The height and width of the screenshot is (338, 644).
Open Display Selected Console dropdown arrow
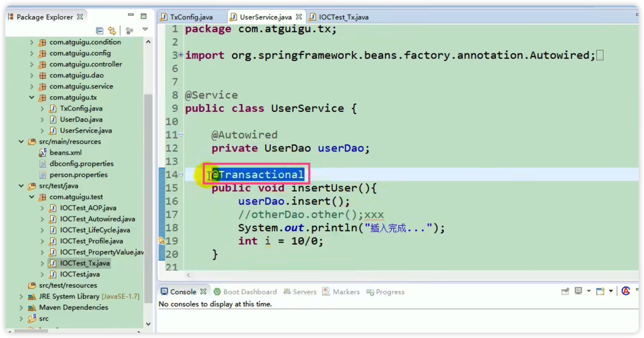click(x=589, y=291)
